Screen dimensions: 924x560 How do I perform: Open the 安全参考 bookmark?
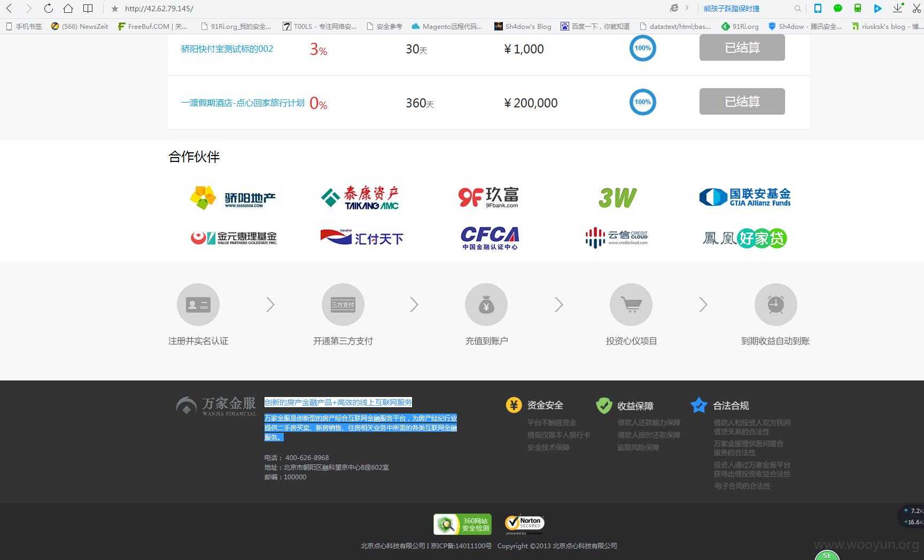384,26
